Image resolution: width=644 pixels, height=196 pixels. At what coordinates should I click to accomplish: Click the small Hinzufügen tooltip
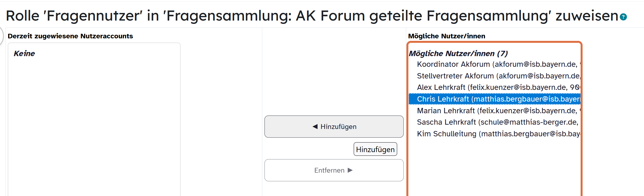(x=375, y=149)
